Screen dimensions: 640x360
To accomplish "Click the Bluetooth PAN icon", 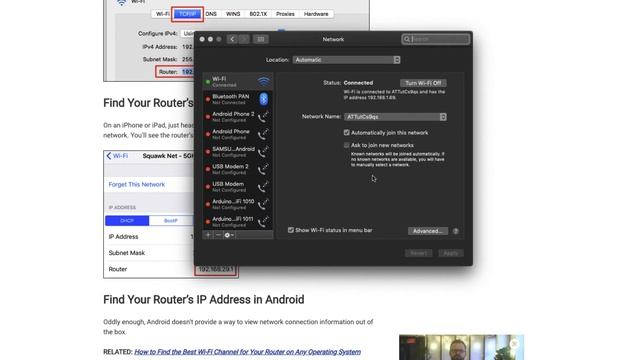I will [264, 99].
